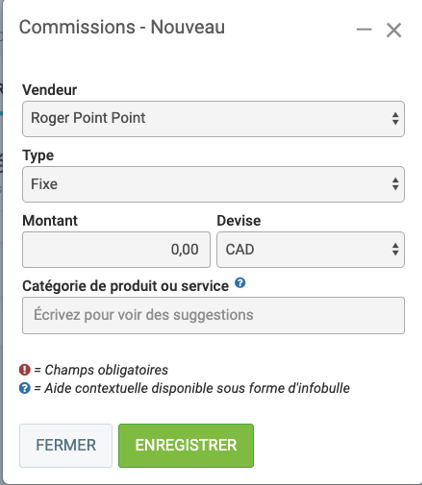422x485 pixels.
Task: Click the Type dropdown arrows icon
Action: pos(395,184)
